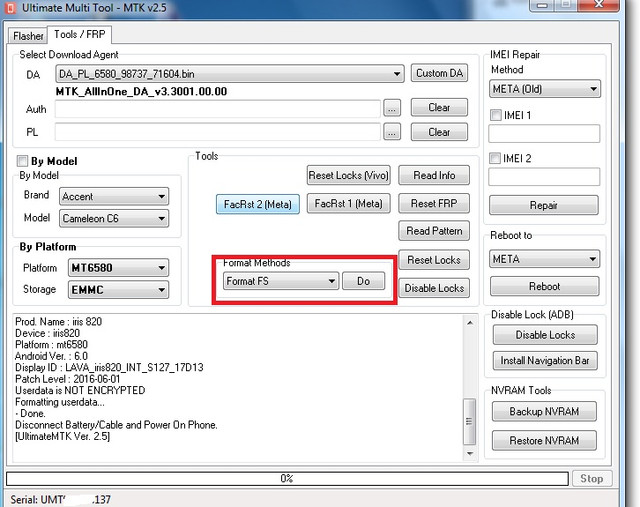This screenshot has height=507, width=640.
Task: Click log line 'Prod. Name : iris 820'
Action: coord(58,322)
